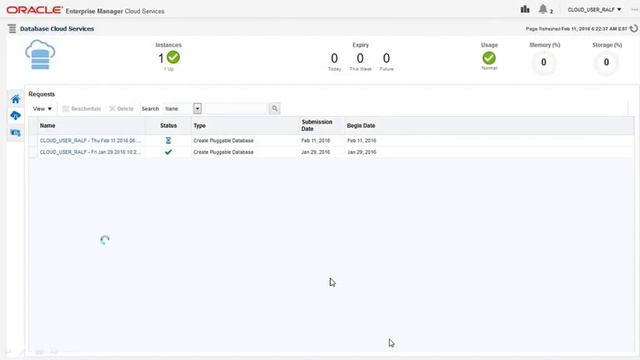Image resolution: width=640 pixels, height=360 pixels.
Task: Click the Expiry Today count
Action: [334, 58]
